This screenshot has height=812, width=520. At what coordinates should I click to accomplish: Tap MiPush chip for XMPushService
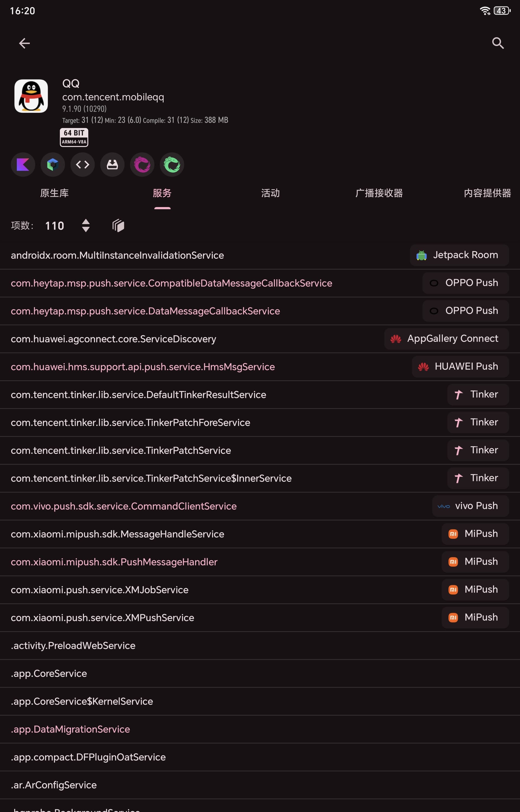(475, 617)
